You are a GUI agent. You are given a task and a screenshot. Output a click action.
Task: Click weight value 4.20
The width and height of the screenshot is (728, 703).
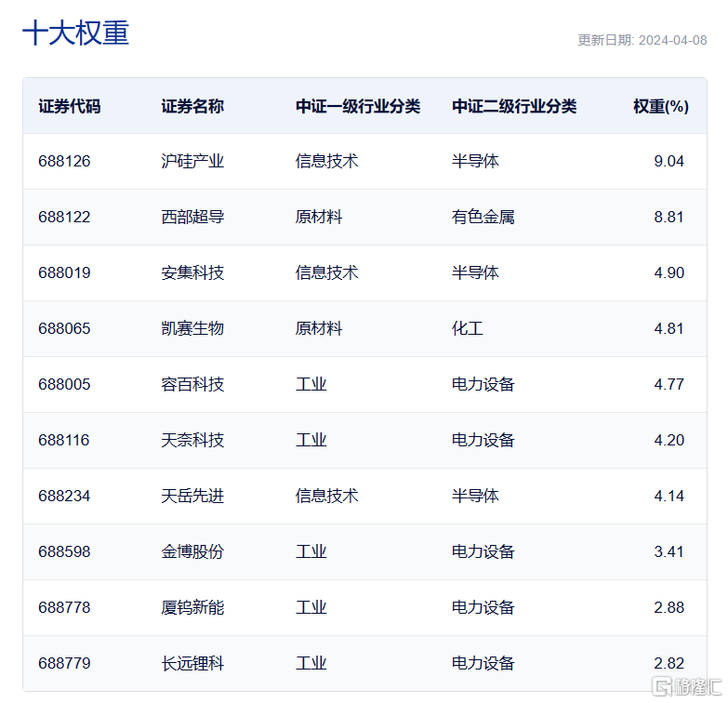668,440
